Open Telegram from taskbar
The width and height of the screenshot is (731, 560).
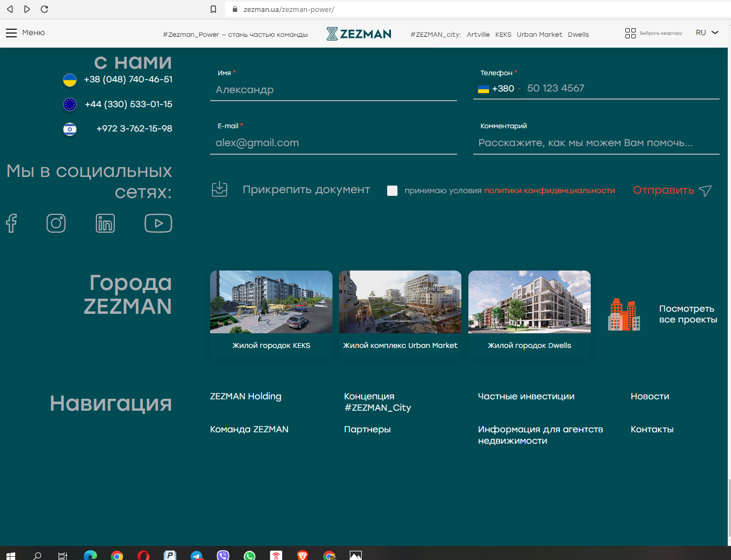click(x=197, y=556)
